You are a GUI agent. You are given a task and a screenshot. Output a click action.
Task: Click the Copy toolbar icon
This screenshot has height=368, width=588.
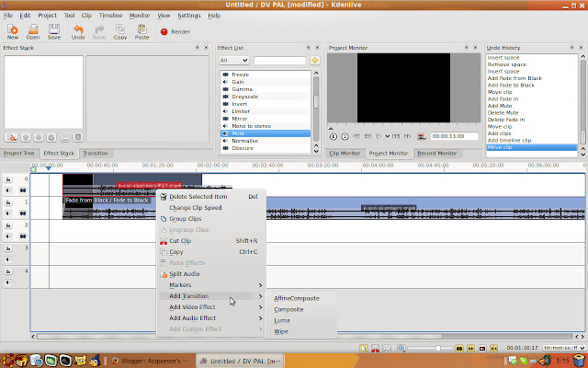tap(120, 32)
